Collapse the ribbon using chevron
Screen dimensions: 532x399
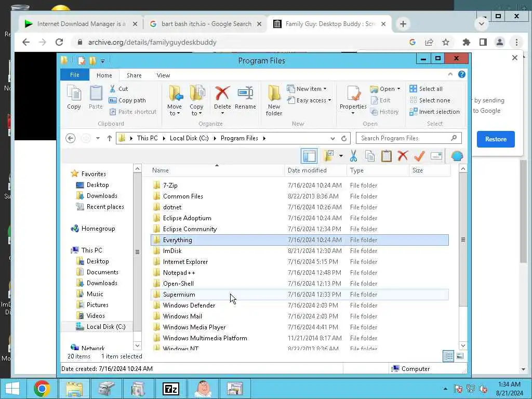click(450, 74)
